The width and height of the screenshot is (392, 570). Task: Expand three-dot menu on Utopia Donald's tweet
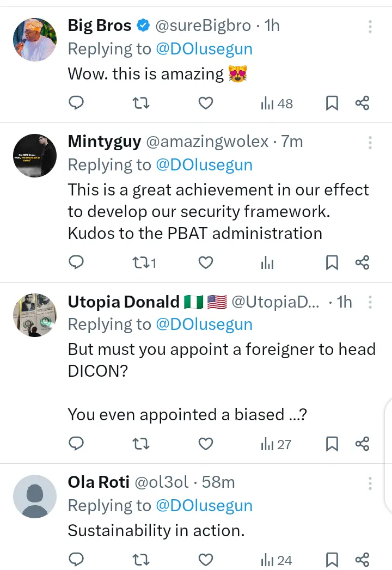tap(370, 302)
